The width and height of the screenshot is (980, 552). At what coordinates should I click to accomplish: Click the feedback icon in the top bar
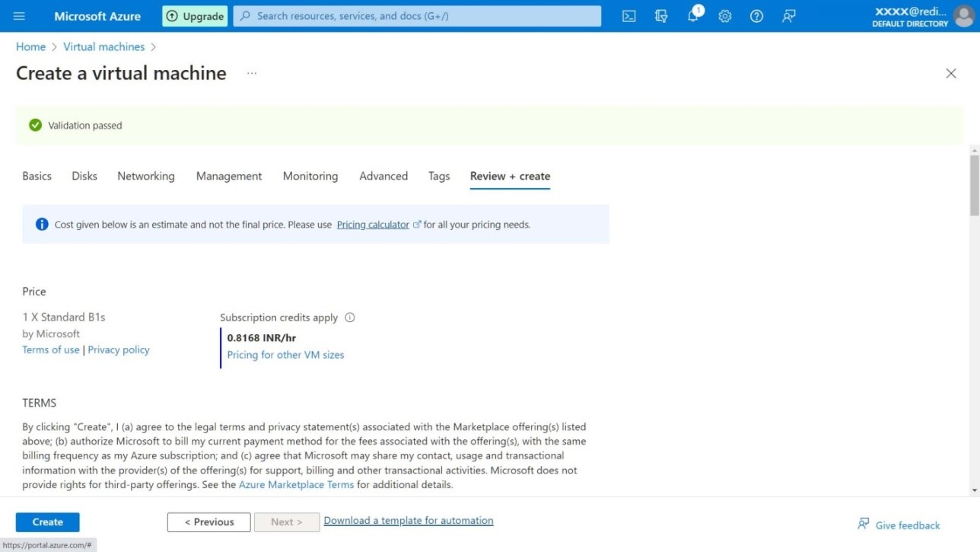point(789,16)
